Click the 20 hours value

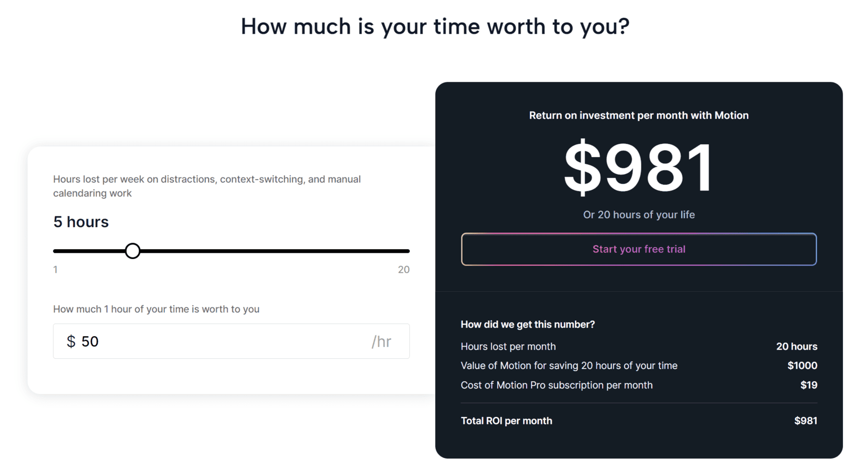(797, 347)
